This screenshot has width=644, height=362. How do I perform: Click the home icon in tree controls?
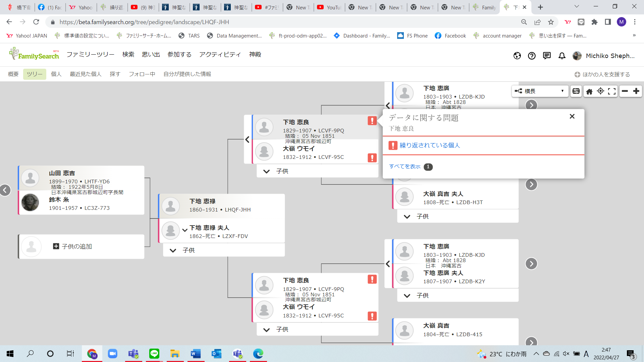590,91
